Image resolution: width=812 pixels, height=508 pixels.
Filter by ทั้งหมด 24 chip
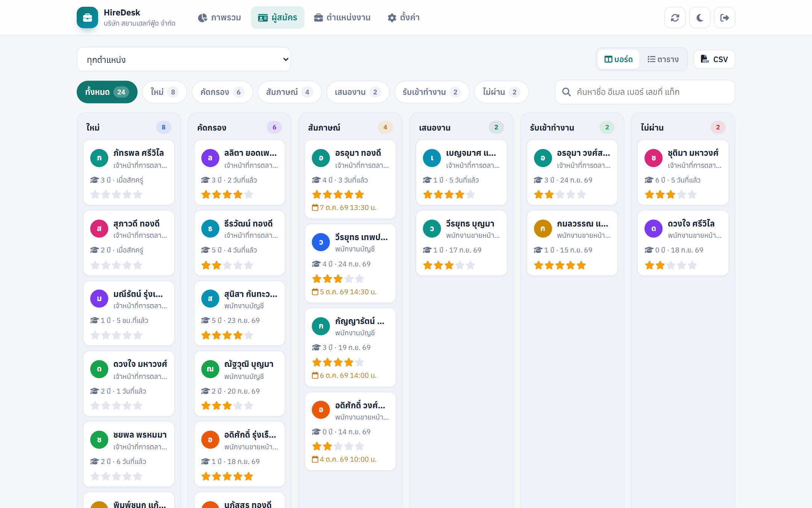pos(107,92)
